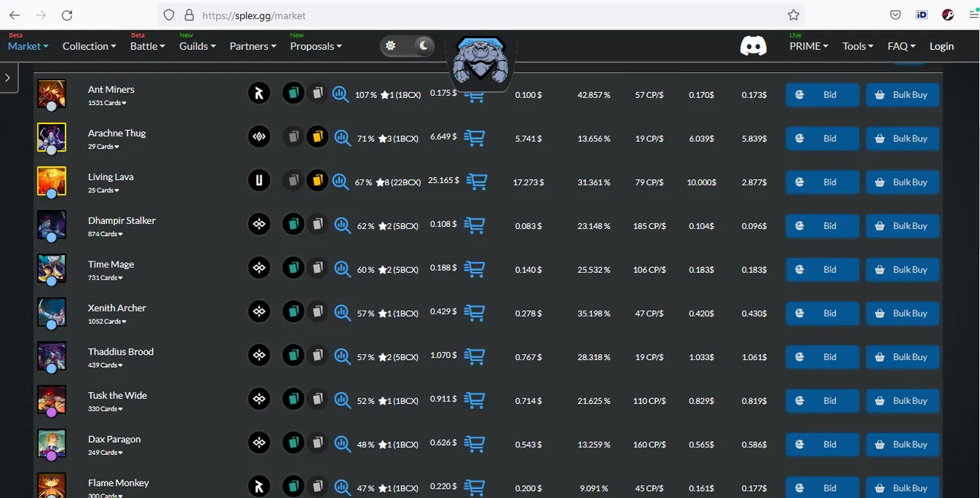Add Ant Miners to the shopping cart

point(475,95)
